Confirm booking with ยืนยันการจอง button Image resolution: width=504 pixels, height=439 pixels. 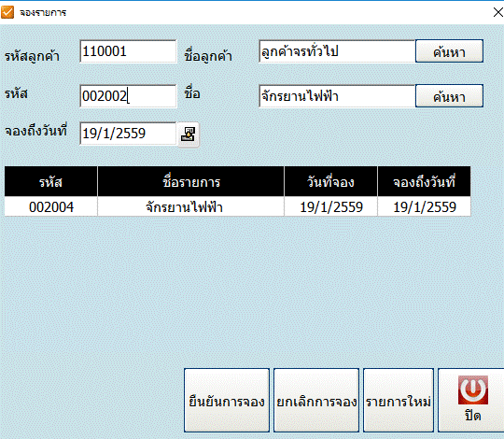point(227,401)
